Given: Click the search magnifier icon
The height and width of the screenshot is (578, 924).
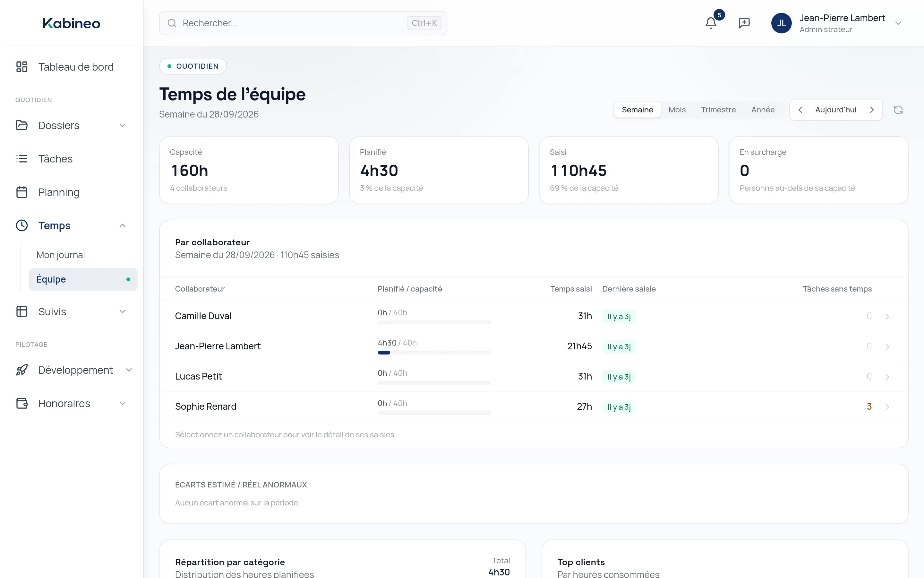Looking at the screenshot, I should click(x=172, y=23).
